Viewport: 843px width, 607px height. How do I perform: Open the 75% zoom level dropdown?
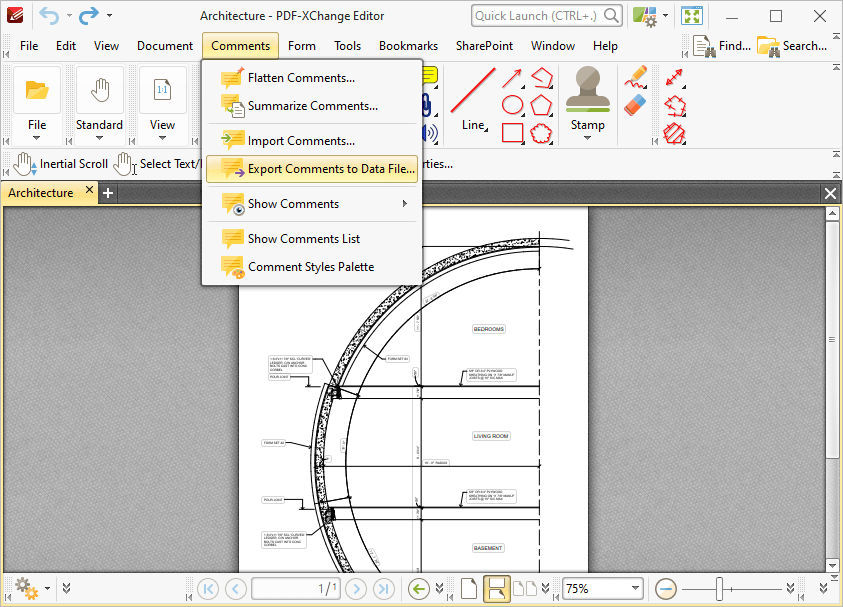pyautogui.click(x=634, y=589)
